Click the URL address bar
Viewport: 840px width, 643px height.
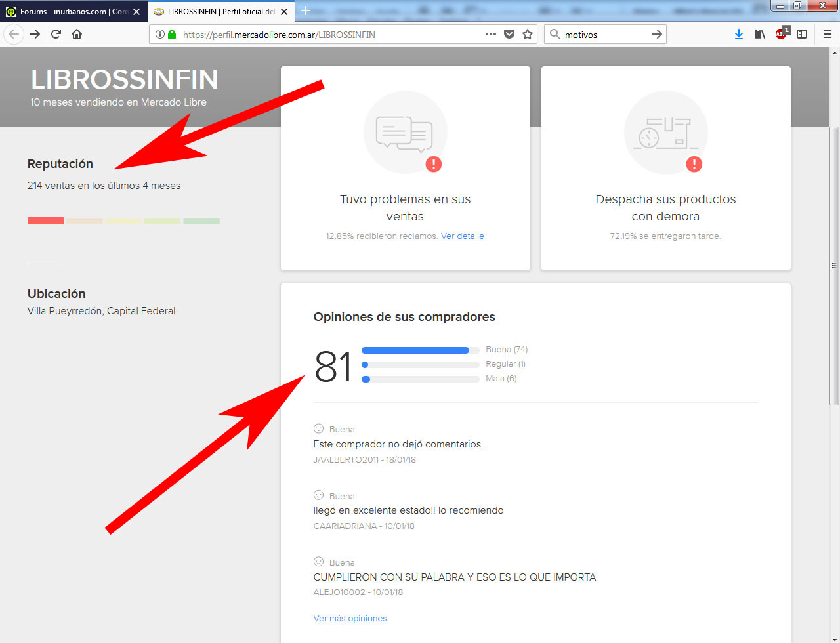point(328,34)
